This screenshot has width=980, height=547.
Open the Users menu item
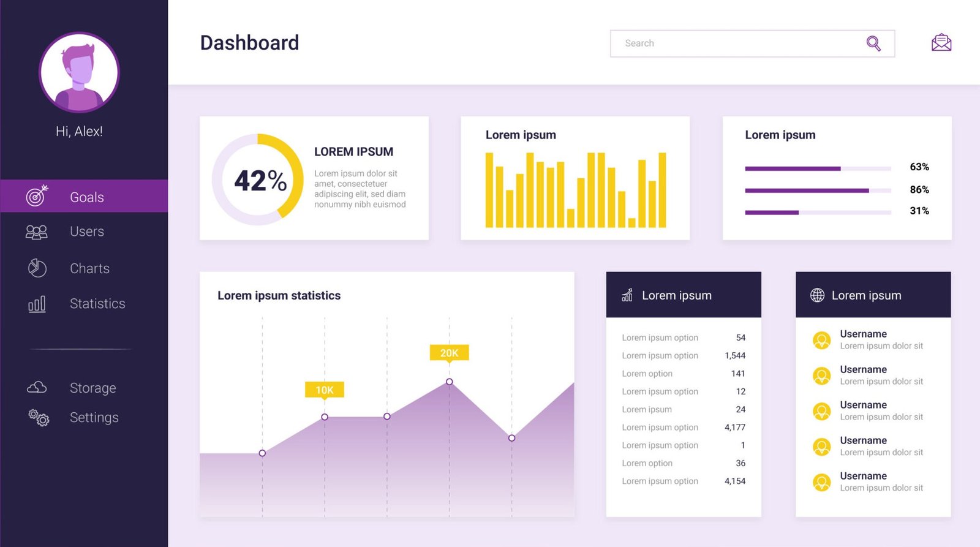coord(87,232)
